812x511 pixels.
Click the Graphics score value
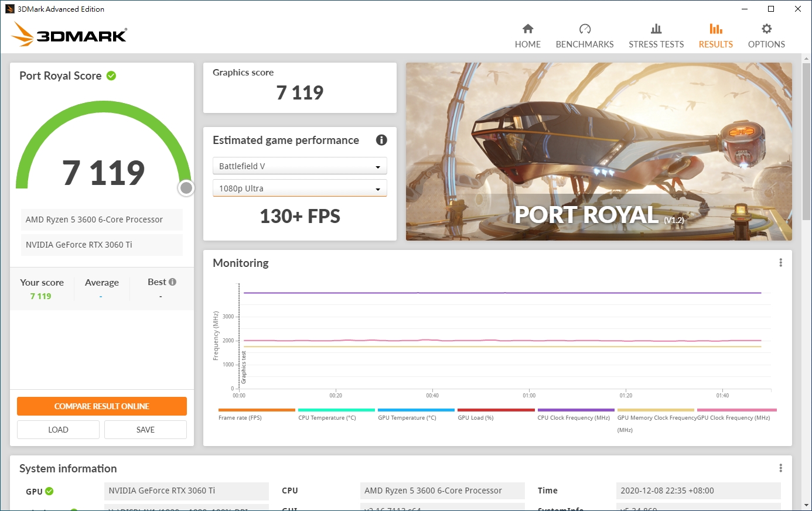tap(299, 92)
